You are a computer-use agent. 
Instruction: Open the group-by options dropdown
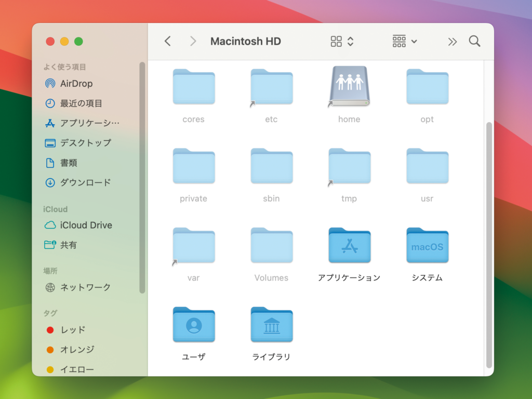click(404, 42)
